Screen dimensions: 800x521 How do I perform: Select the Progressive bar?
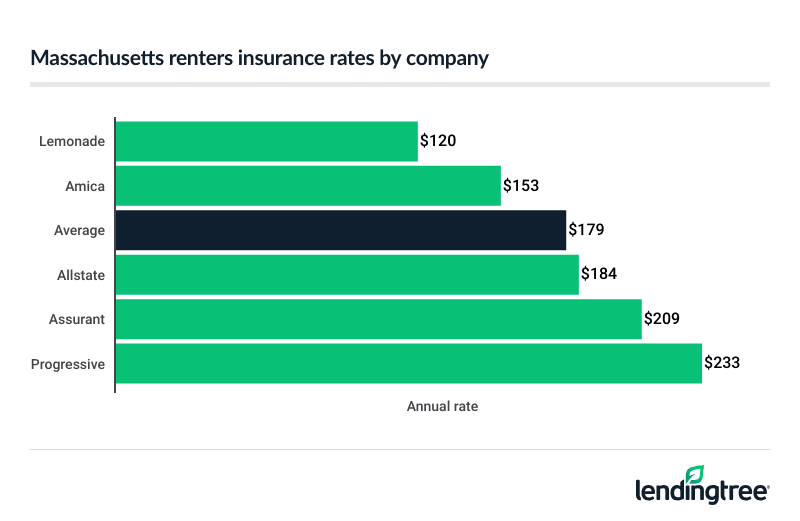tap(409, 364)
